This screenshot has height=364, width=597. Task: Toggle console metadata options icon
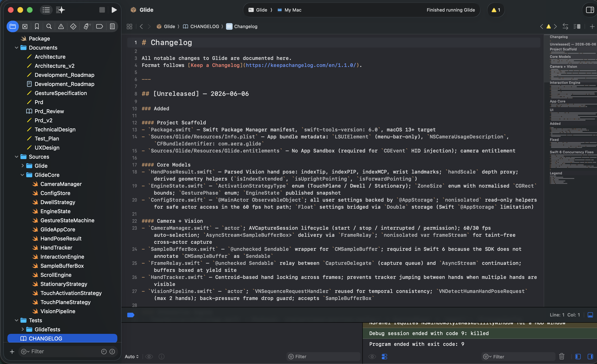[384, 357]
